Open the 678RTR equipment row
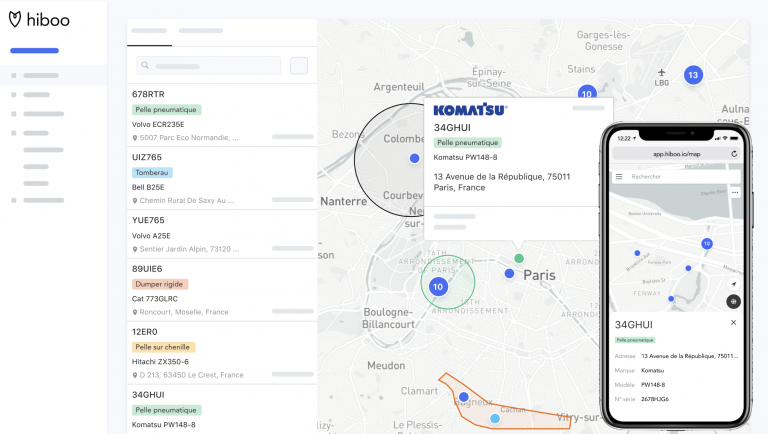Image resolution: width=768 pixels, height=434 pixels. 222,115
